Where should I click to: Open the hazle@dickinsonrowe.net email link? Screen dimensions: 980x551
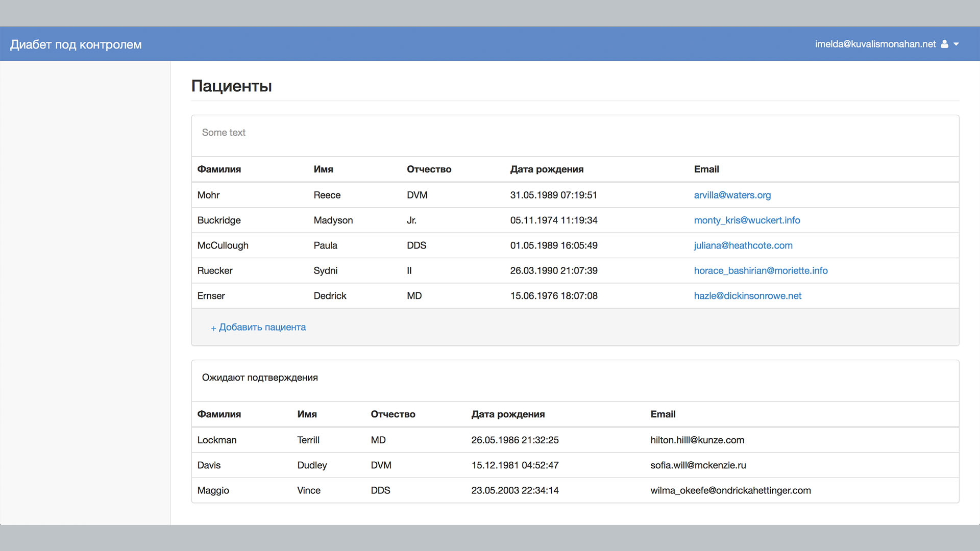(x=747, y=296)
